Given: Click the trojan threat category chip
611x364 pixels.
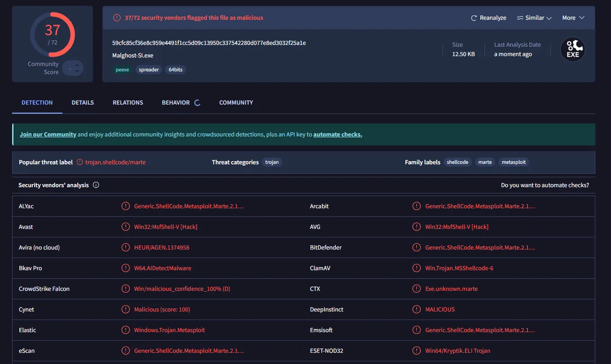Looking at the screenshot, I should 272,162.
